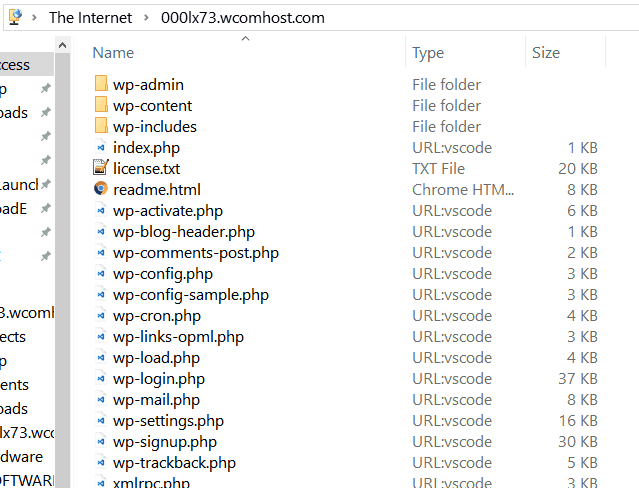Select the wp-content folder icon
The height and width of the screenshot is (488, 639).
click(101, 105)
